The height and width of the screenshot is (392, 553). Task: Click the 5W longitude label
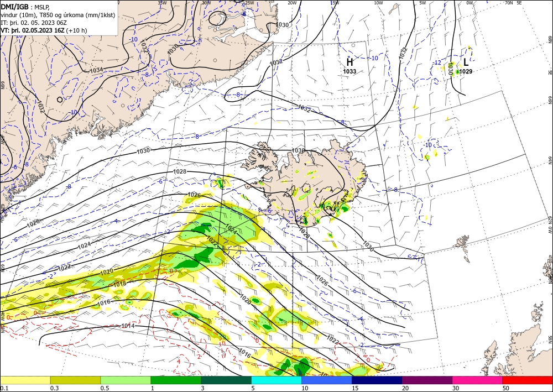click(x=422, y=2)
